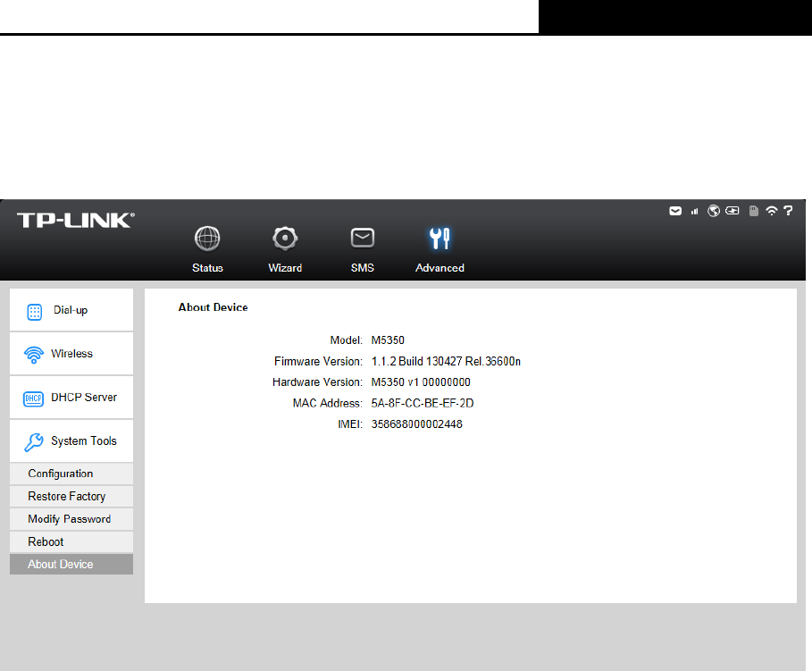The height and width of the screenshot is (671, 812).
Task: Click the MAC Address label
Action: coord(327,403)
